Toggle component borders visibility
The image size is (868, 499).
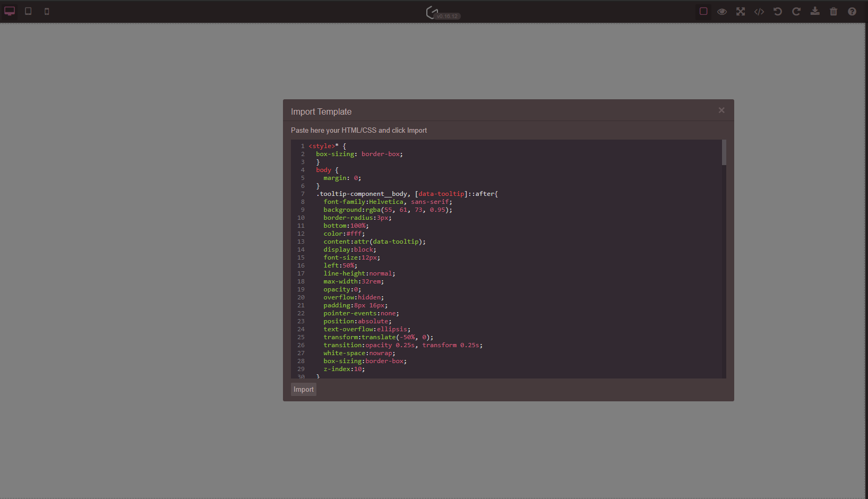[703, 11]
